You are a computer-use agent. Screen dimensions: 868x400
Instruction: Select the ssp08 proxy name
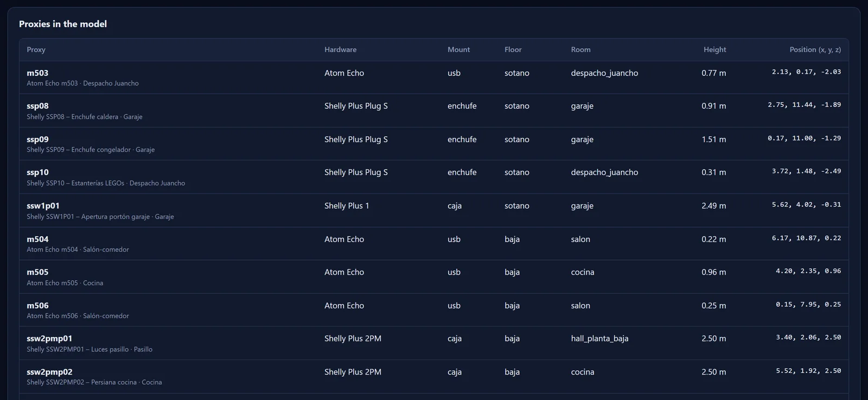[37, 106]
